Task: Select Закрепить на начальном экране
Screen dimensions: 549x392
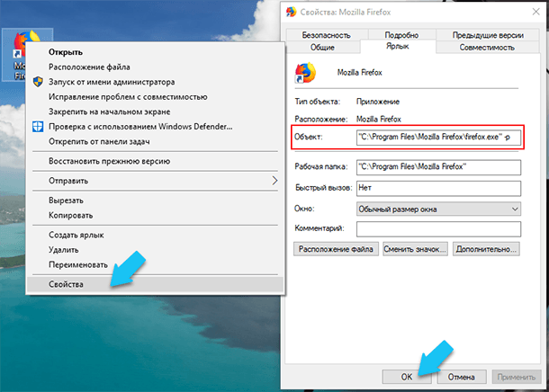Action: (156, 111)
